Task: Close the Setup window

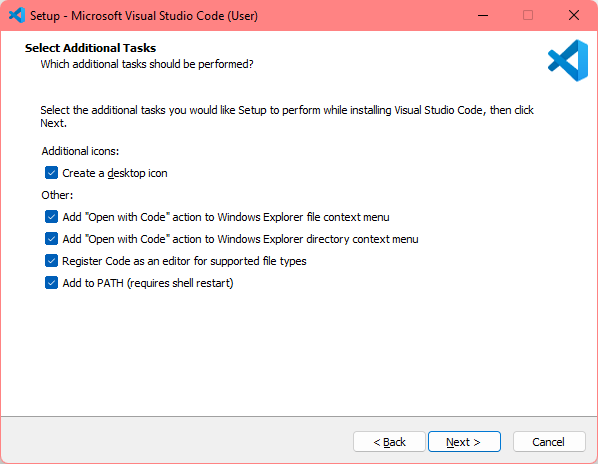Action: pyautogui.click(x=574, y=16)
